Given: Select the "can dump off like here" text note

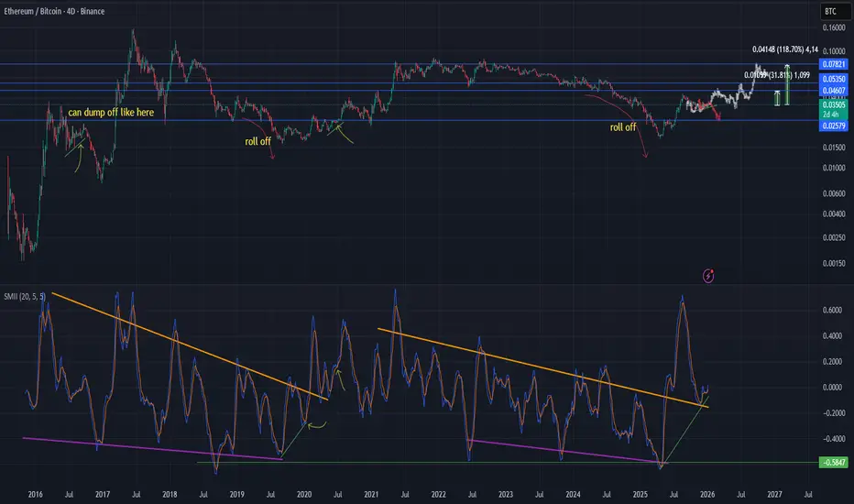Looking at the screenshot, I should tap(111, 112).
